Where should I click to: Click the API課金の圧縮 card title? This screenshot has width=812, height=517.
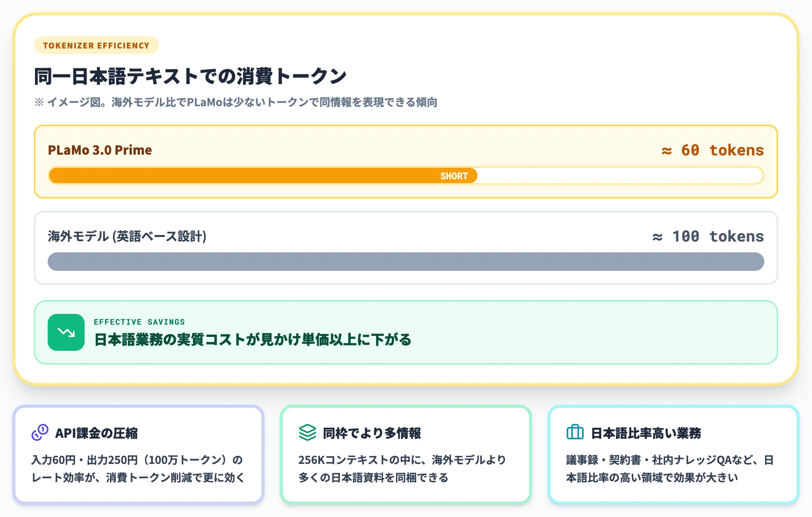tap(97, 433)
